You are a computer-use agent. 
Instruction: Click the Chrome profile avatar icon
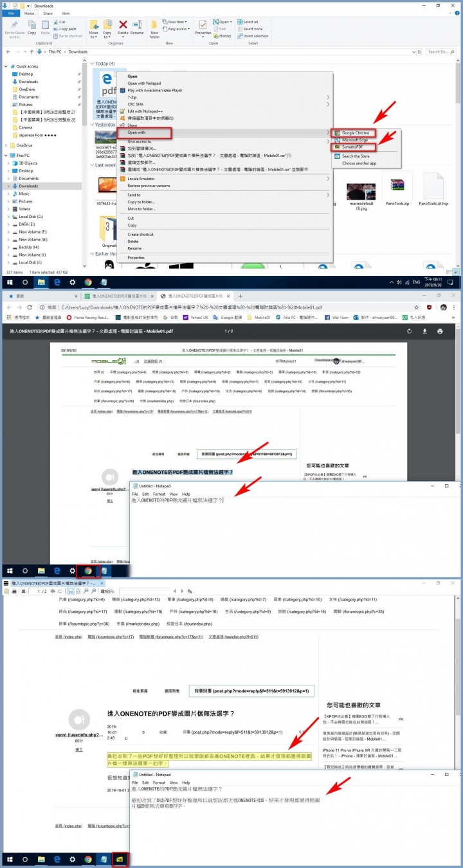[x=444, y=307]
